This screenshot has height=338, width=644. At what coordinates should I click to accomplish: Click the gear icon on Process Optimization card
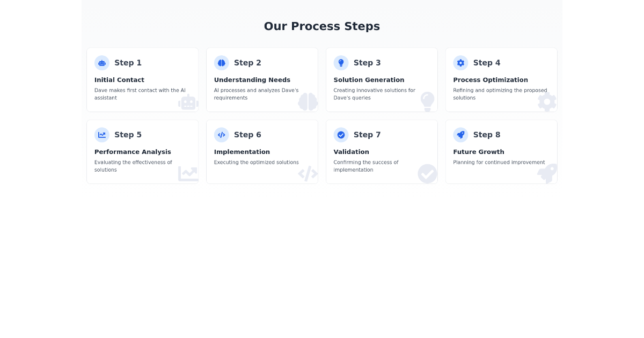(x=460, y=63)
